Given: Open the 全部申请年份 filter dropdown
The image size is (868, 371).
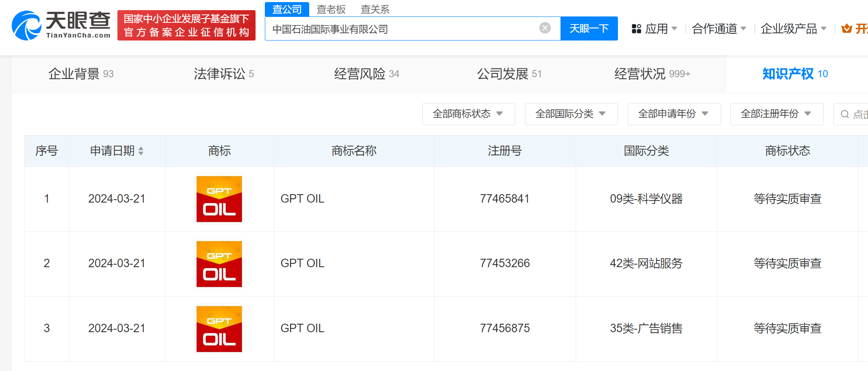Looking at the screenshot, I should (674, 114).
